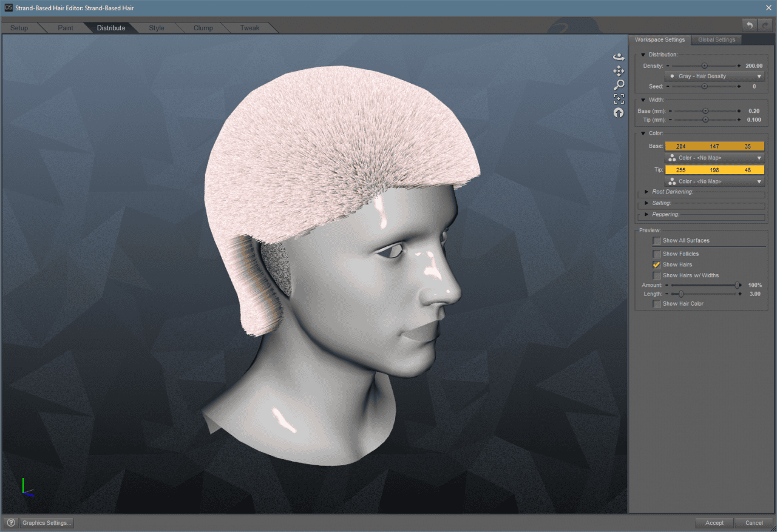
Task: Click the base hair color swatch
Action: point(714,146)
